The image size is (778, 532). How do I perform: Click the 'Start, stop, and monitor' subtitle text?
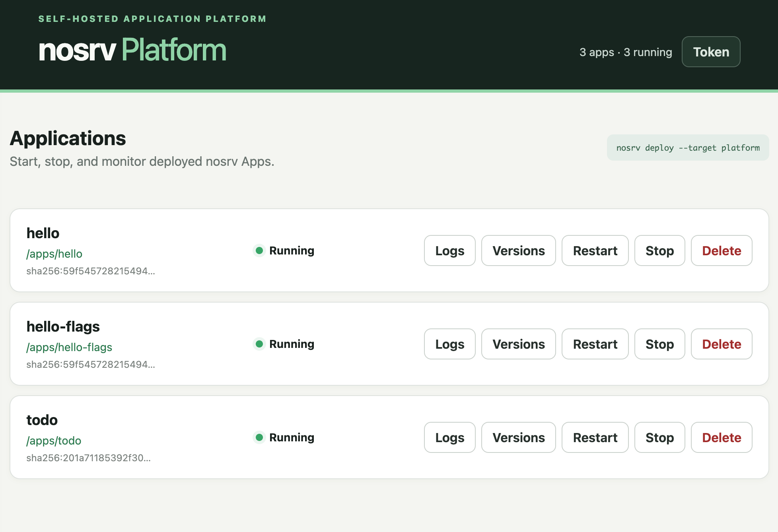coord(142,161)
